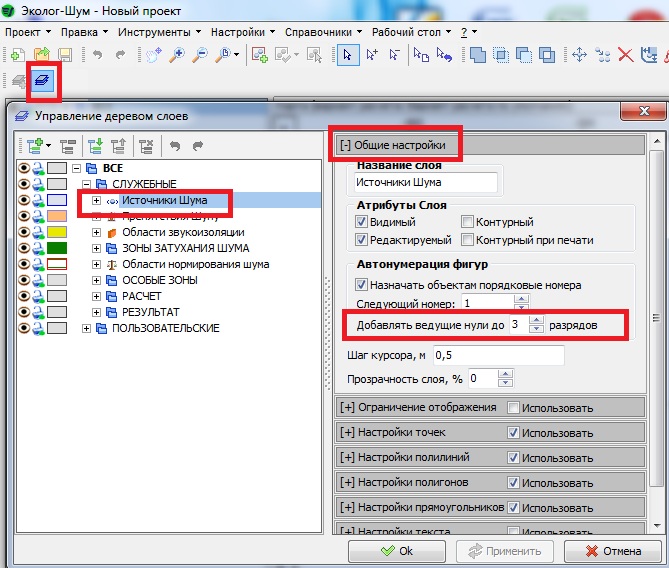The image size is (669, 568).
Task: Click the zoom in magnifier icon
Action: click(177, 55)
